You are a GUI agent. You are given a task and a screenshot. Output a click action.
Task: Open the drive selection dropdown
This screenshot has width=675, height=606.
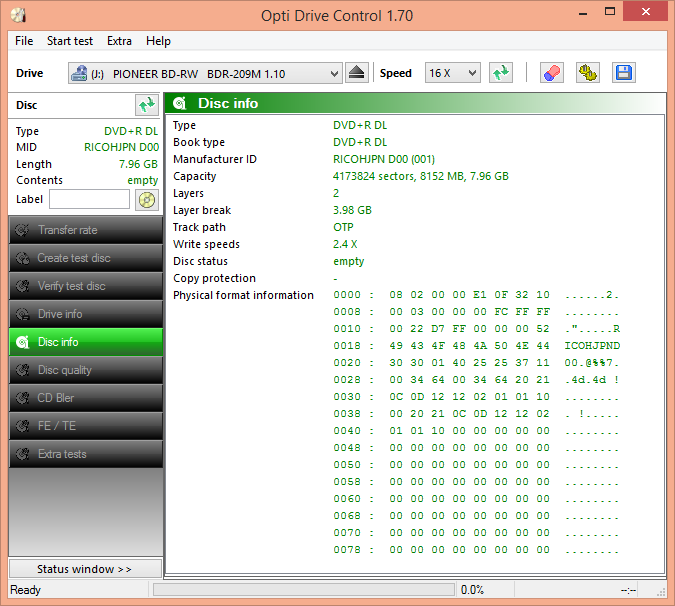click(x=205, y=74)
